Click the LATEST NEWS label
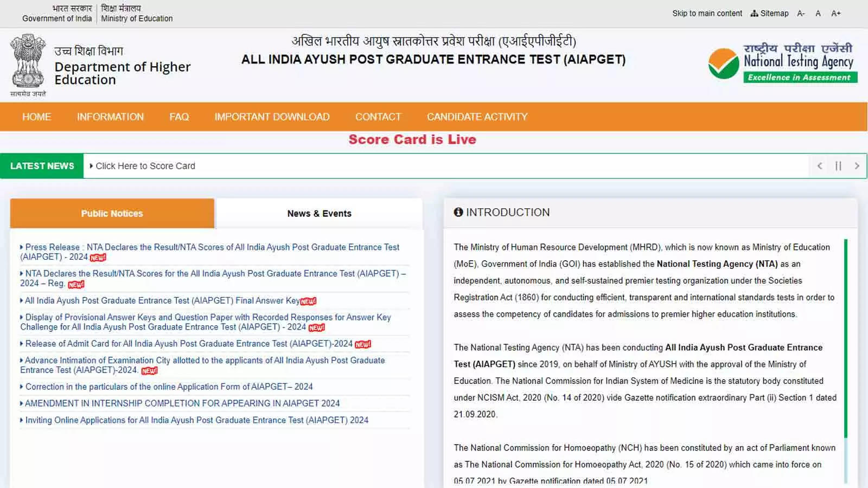 point(42,166)
